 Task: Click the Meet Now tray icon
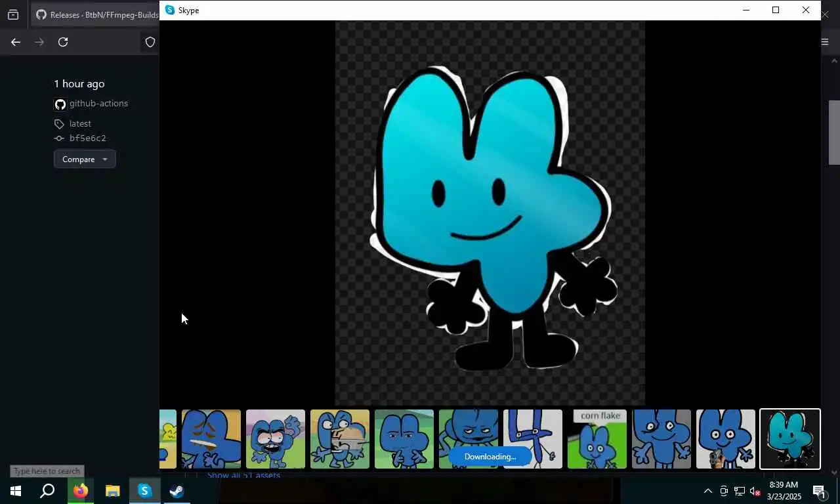(x=724, y=491)
